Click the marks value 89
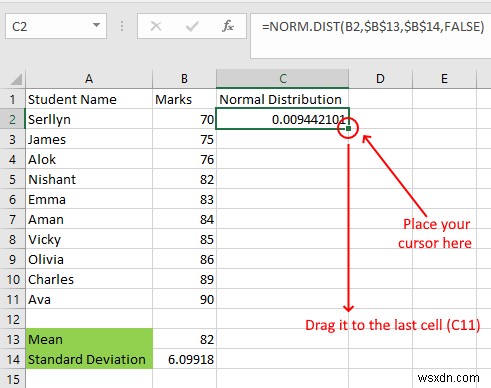Screen dimensions: 491x388 (184, 279)
